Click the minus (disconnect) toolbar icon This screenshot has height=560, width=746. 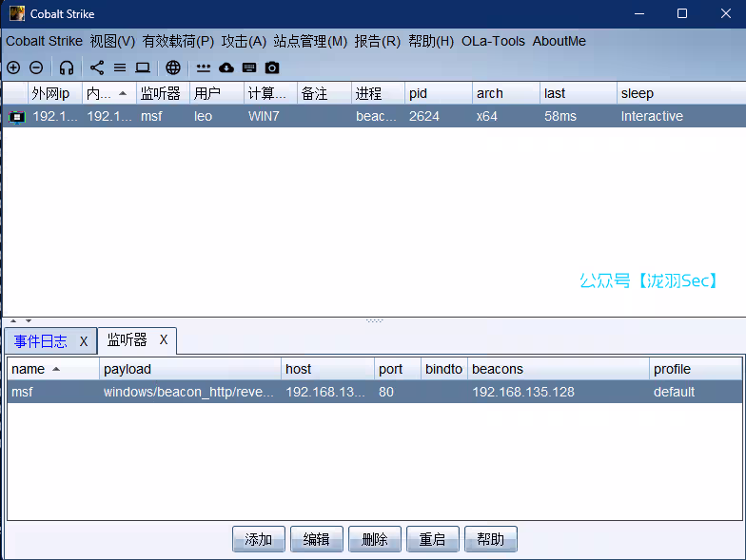pos(36,68)
